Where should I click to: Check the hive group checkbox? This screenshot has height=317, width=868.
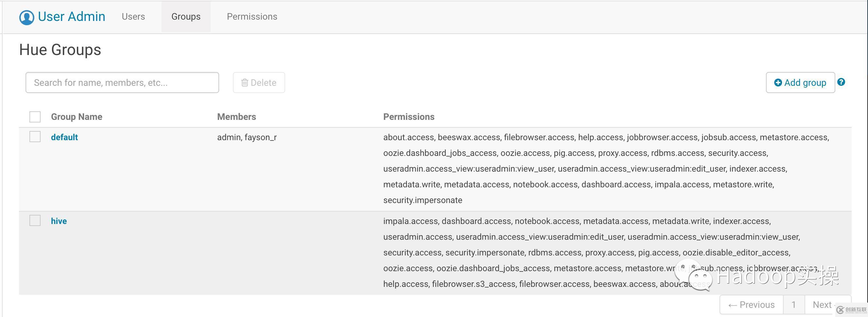point(35,220)
